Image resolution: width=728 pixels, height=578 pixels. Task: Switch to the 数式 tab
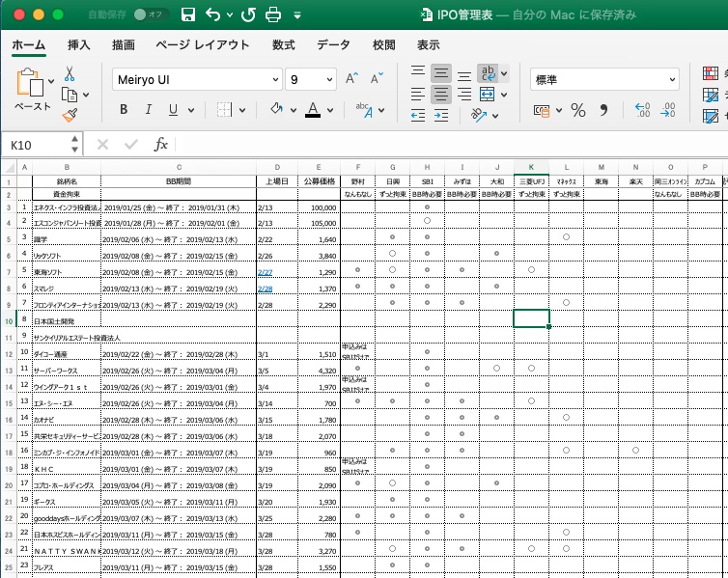click(283, 45)
